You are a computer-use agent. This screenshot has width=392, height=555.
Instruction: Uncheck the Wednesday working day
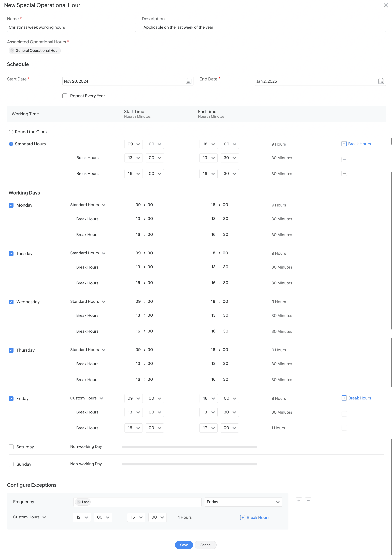pyautogui.click(x=11, y=302)
